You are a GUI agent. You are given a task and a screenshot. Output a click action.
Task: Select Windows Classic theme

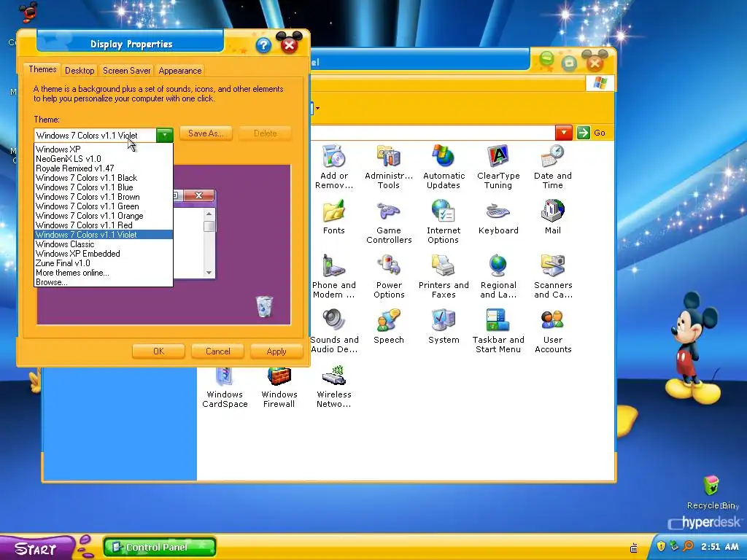click(x=104, y=244)
